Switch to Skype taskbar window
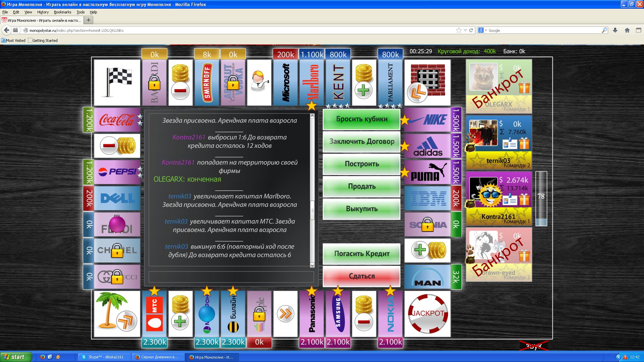This screenshot has height=362, width=644. pos(104,357)
